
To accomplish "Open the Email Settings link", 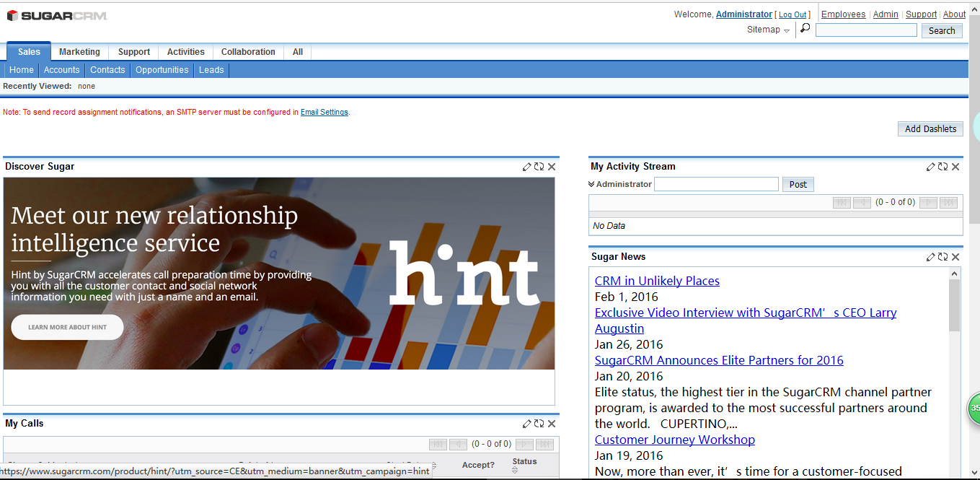I will [x=325, y=113].
